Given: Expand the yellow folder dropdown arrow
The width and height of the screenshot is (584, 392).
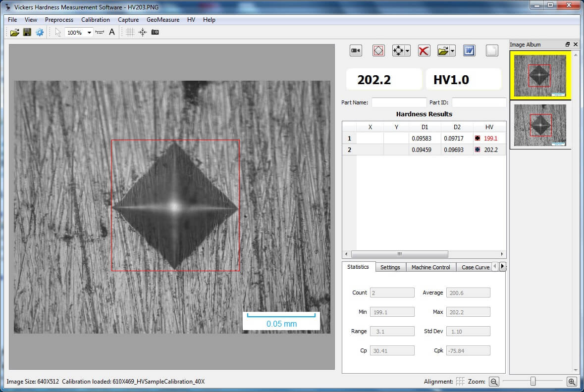Looking at the screenshot, I should click(x=453, y=51).
